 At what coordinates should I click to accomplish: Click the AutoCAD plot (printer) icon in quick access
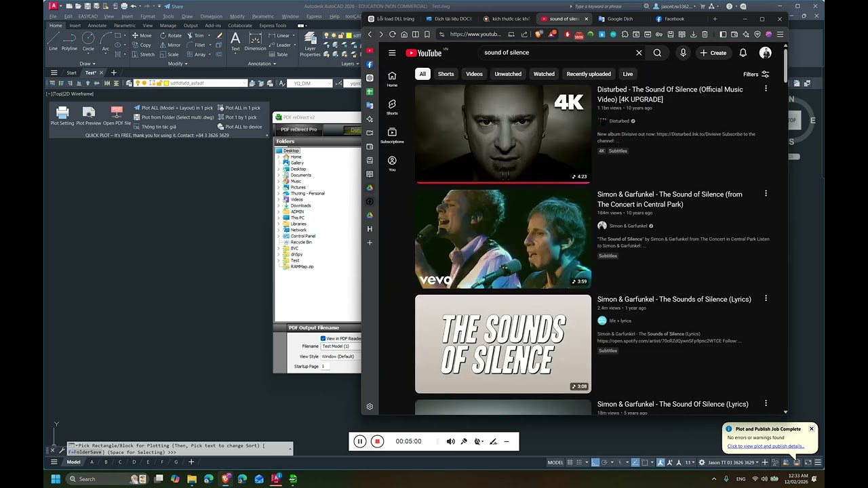124,6
